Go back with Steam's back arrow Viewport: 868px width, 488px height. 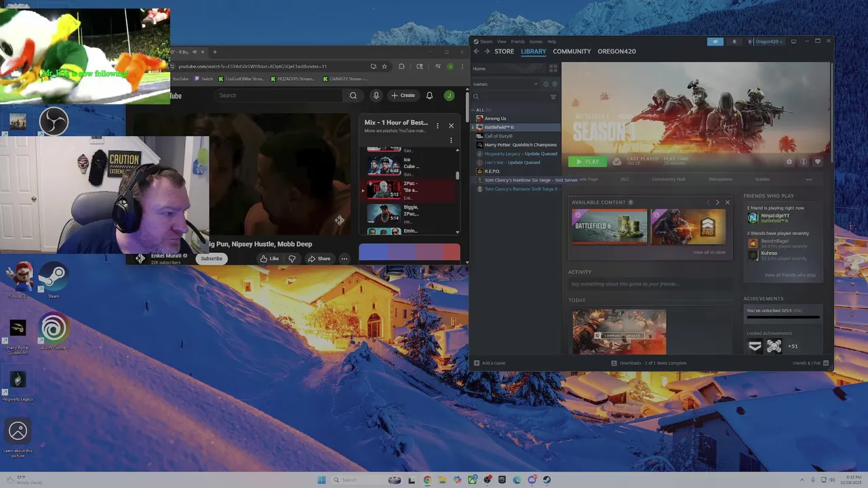click(x=476, y=52)
